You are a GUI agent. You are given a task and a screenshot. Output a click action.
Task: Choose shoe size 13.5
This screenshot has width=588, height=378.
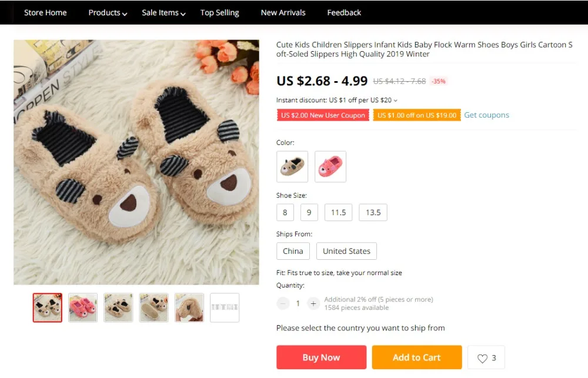click(373, 212)
